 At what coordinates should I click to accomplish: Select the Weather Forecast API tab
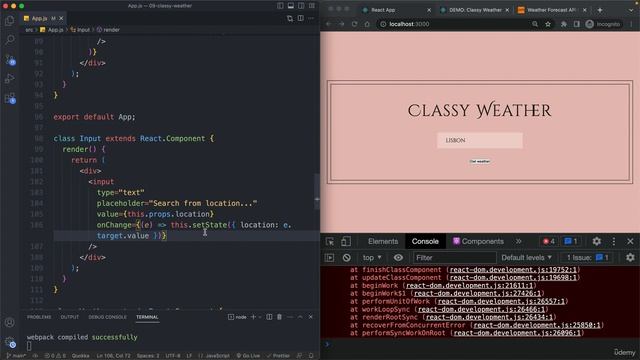[x=552, y=10]
